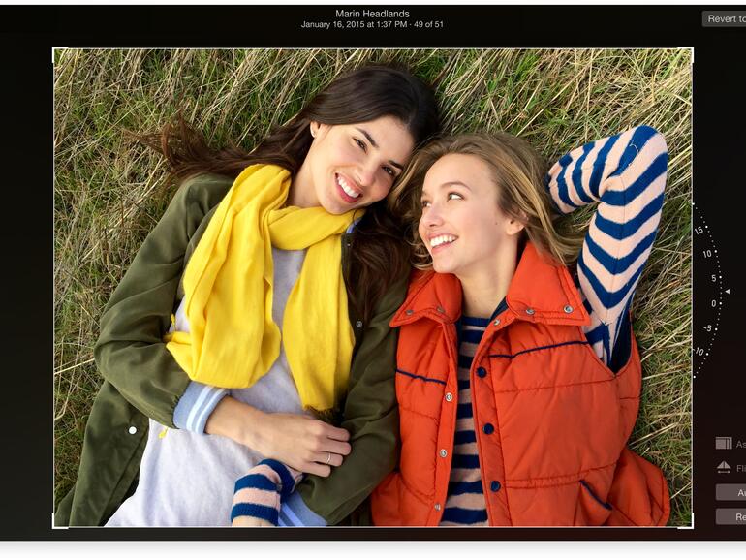Image resolution: width=746 pixels, height=560 pixels.
Task: Set rotation dial to 0 degrees
Action: coord(713,303)
